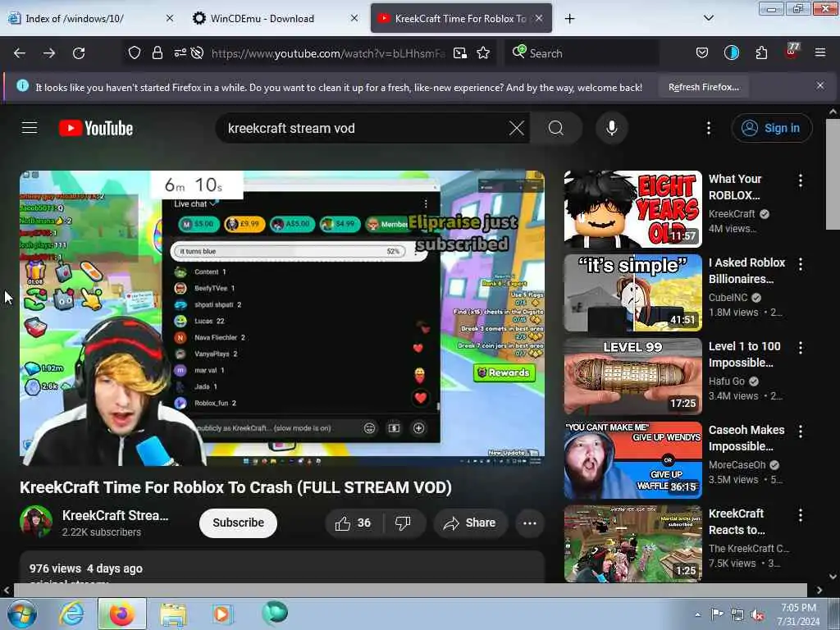Close the Index of /windows/10/ tab
Viewport: 840px width, 630px height.
(x=169, y=18)
